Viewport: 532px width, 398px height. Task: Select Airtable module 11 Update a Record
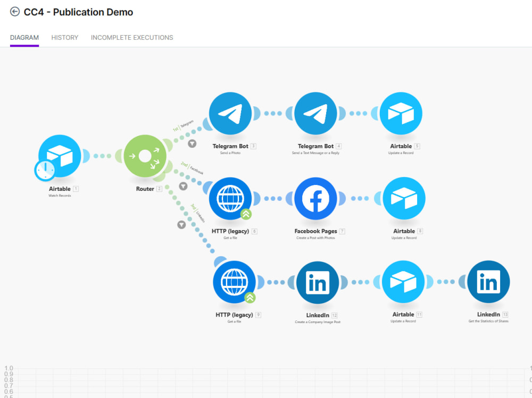click(403, 282)
